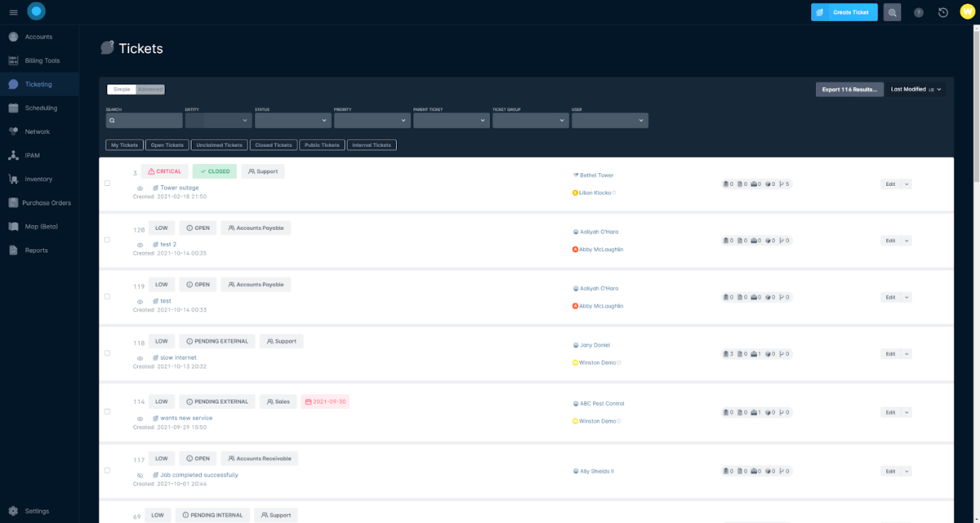Check the checkbox for the Tower outage ticket
This screenshot has height=523, width=980.
coord(106,183)
